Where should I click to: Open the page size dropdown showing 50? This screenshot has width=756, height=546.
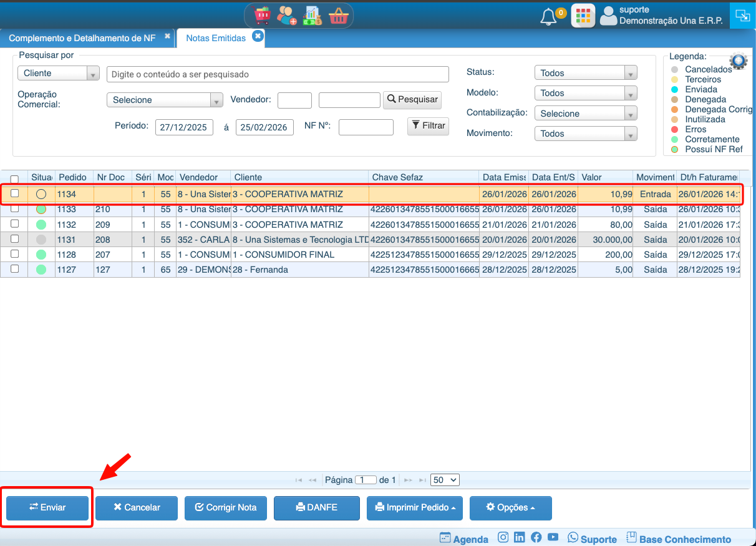(445, 480)
